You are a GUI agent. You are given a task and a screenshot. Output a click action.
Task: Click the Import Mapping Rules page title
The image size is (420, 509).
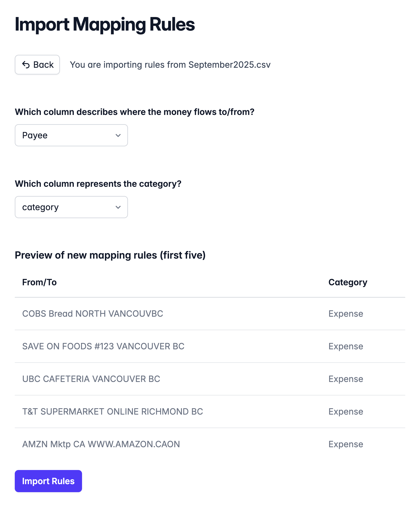105,24
